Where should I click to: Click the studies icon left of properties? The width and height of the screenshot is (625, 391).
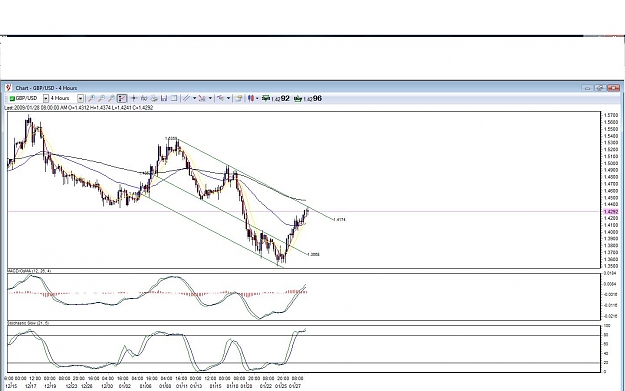click(220, 98)
